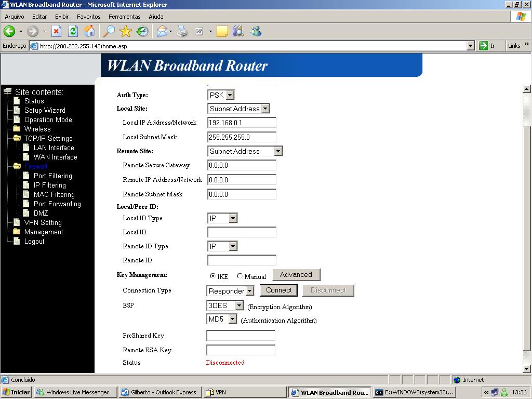Click the PreShared Key field
532x399 pixels.
(241, 336)
